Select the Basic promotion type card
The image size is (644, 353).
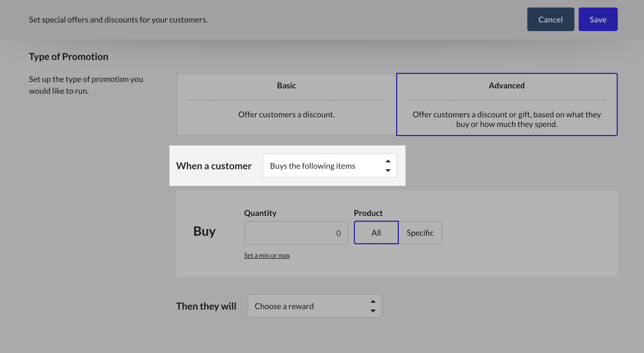[286, 104]
